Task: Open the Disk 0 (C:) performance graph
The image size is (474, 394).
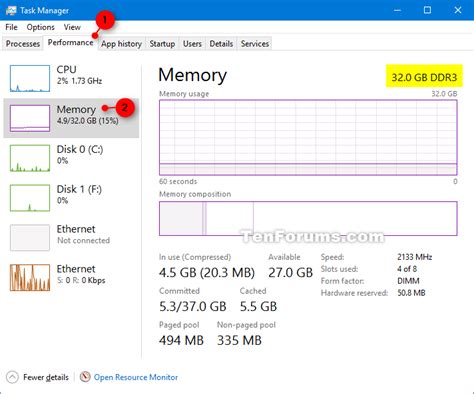Action: pyautogui.click(x=30, y=158)
